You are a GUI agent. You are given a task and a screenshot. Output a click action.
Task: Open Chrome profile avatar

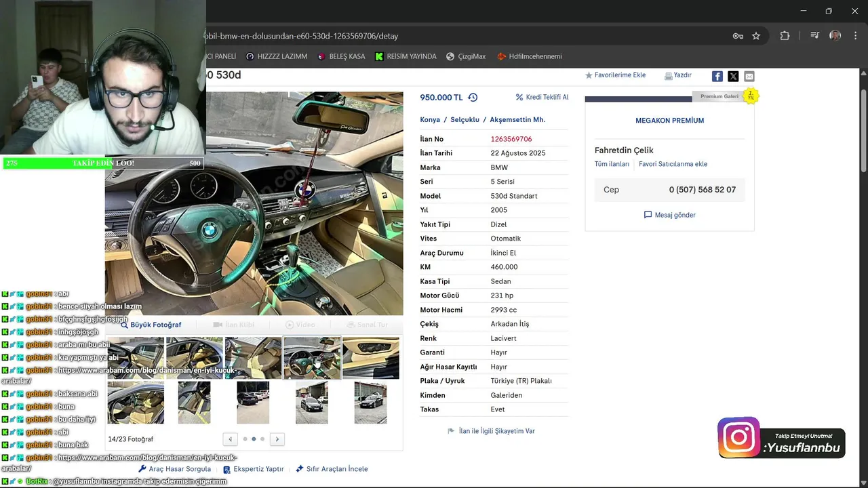[x=835, y=36]
